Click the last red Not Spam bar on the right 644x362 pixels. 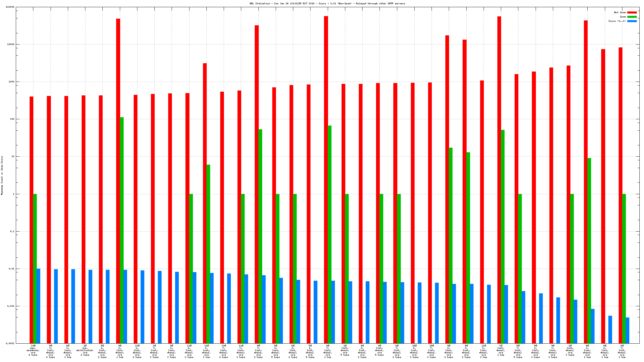point(620,195)
